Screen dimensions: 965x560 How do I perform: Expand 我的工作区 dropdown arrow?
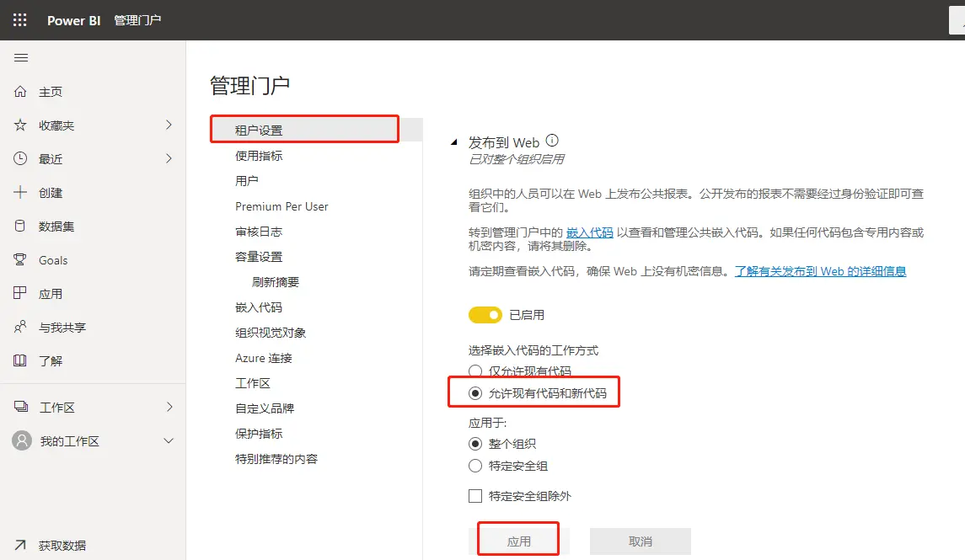tap(169, 441)
